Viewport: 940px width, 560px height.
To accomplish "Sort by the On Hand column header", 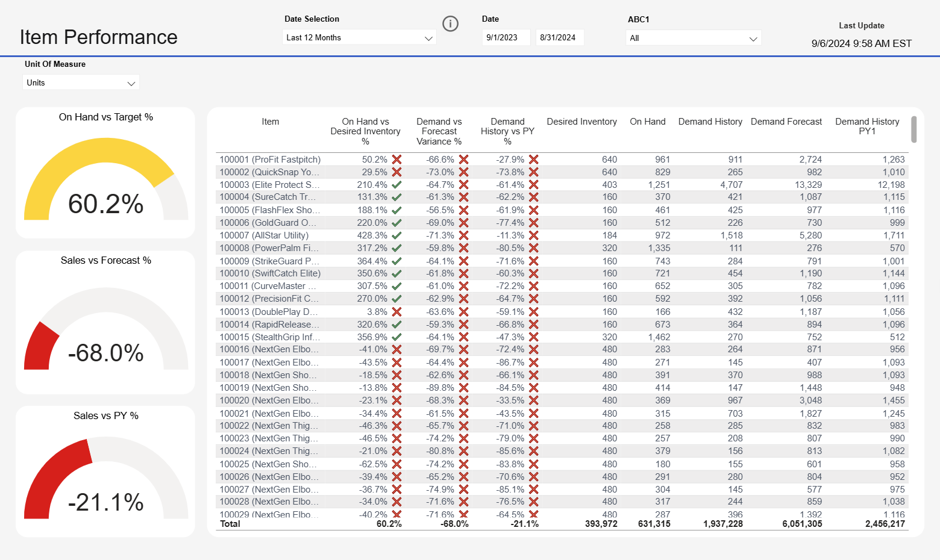I will pyautogui.click(x=647, y=122).
